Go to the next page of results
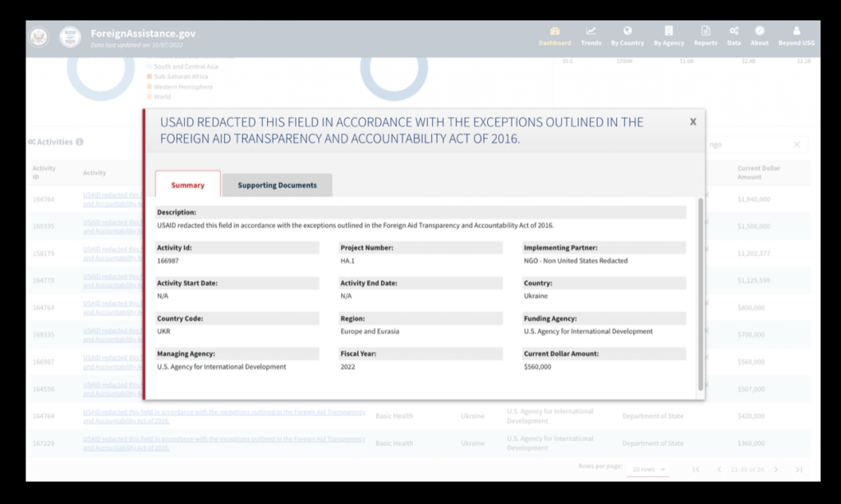The height and width of the screenshot is (504, 841). [775, 470]
